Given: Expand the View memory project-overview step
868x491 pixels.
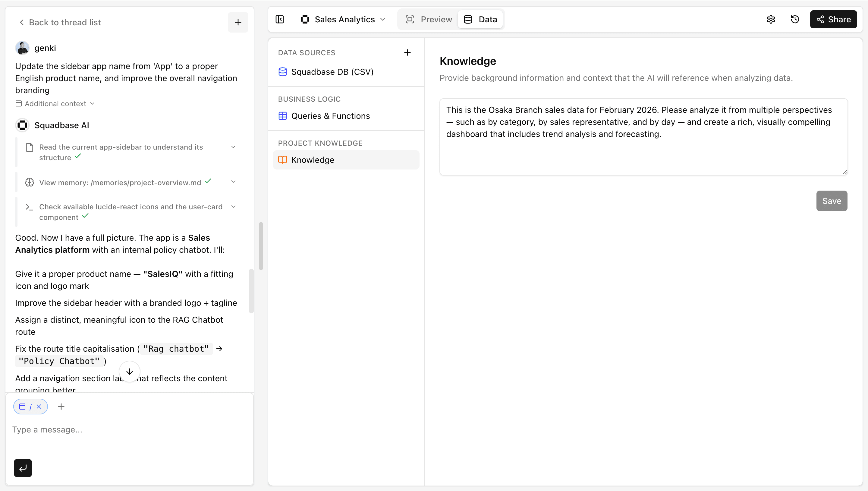Looking at the screenshot, I should (x=233, y=182).
